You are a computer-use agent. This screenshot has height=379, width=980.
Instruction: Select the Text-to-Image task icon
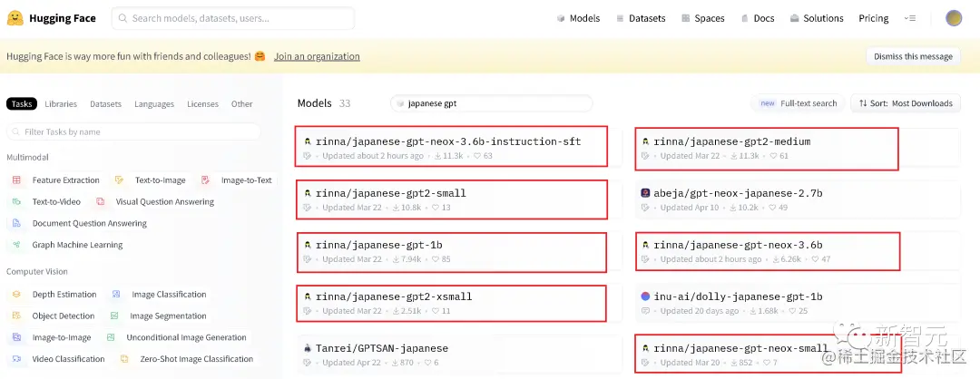(120, 180)
